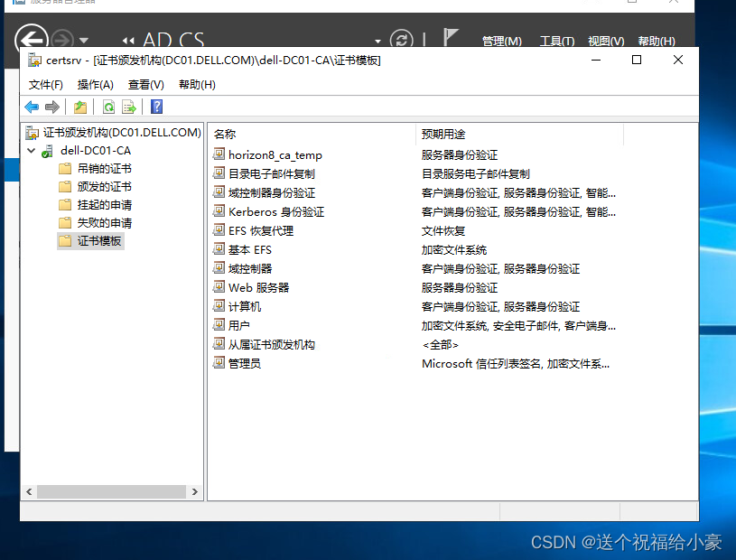Click the 吊销的证书 folder icon

(65, 169)
